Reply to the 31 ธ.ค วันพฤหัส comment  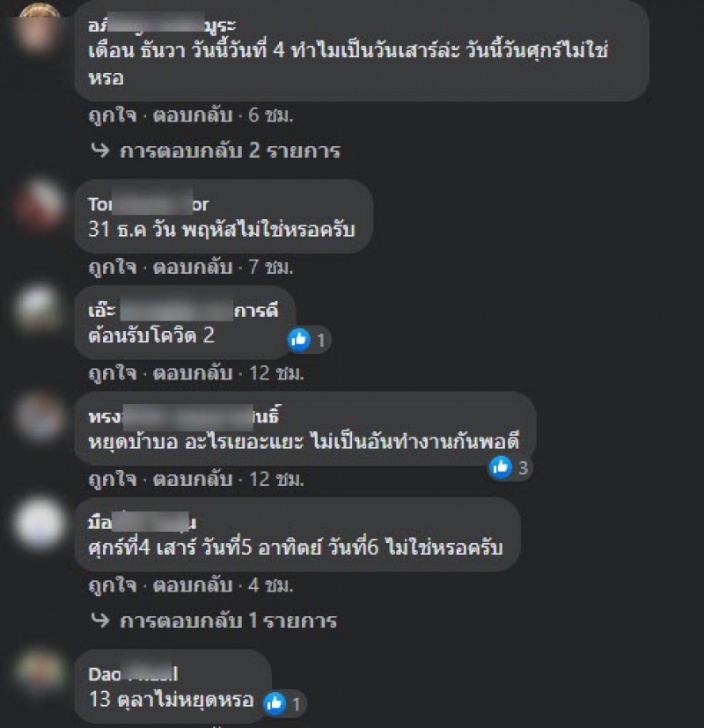pyautogui.click(x=193, y=267)
